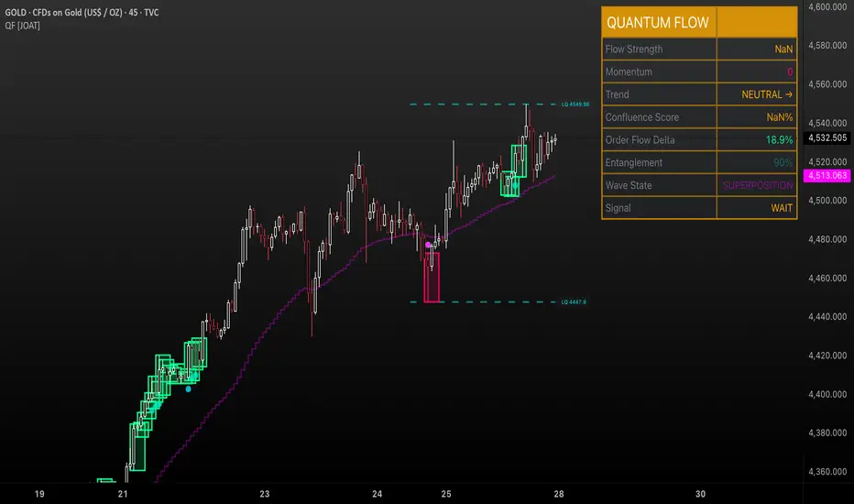Click the date 19 on time axis
This screenshot has width=854, height=504.
39,494
